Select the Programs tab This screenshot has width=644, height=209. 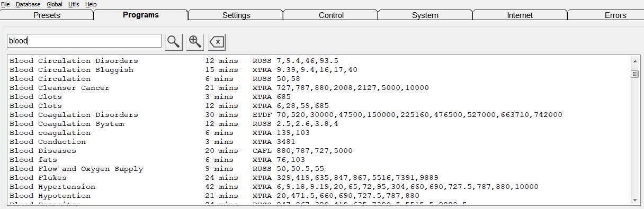pyautogui.click(x=141, y=15)
